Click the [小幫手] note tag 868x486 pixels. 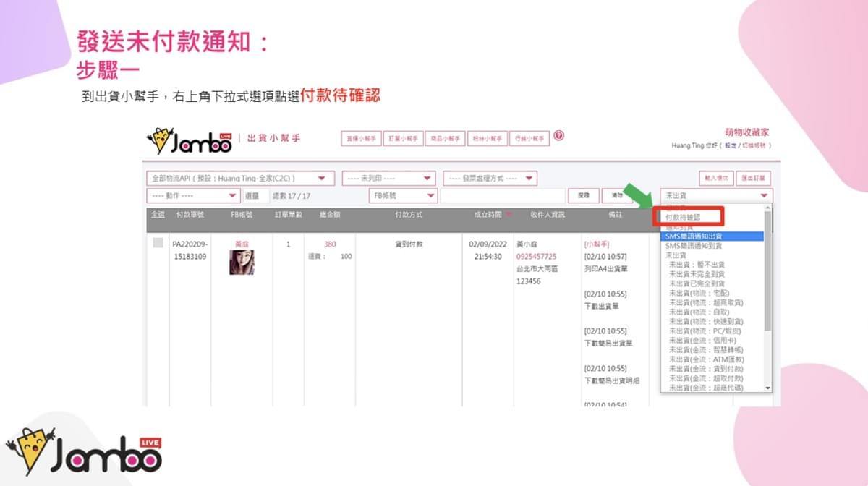596,244
